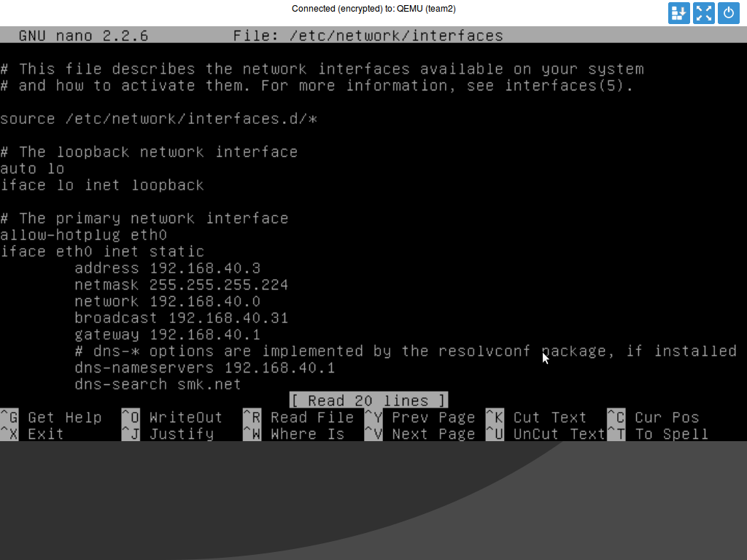The image size is (747, 560).
Task: Click the send shortcut keys icon
Action: point(678,13)
